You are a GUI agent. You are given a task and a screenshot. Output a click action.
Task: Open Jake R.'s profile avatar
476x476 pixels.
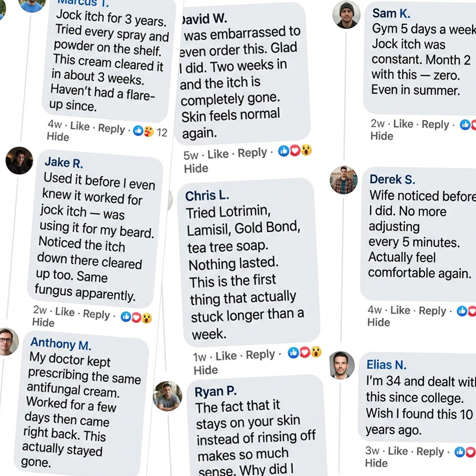click(x=19, y=160)
